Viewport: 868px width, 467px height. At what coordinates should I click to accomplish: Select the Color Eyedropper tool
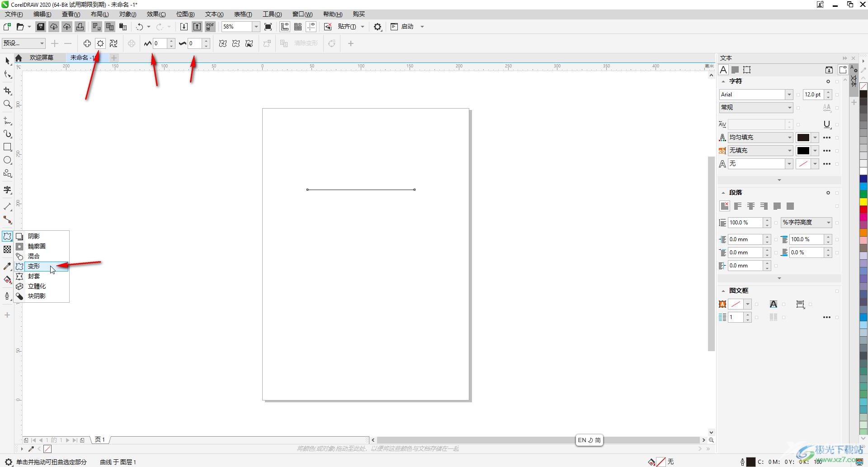7,266
